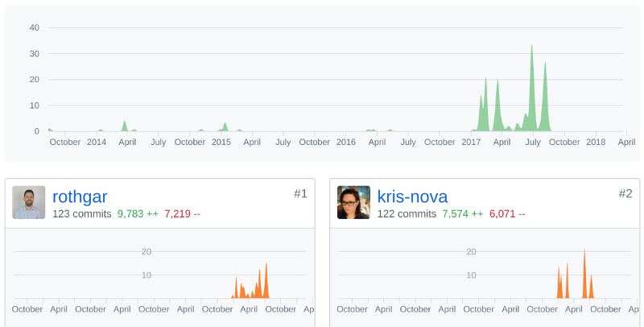644x327 pixels.
Task: Click rothgar's 123 commits link
Action: pyautogui.click(x=82, y=214)
